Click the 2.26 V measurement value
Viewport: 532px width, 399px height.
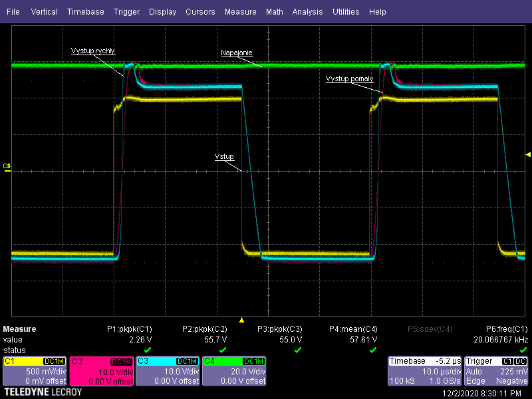(x=140, y=340)
